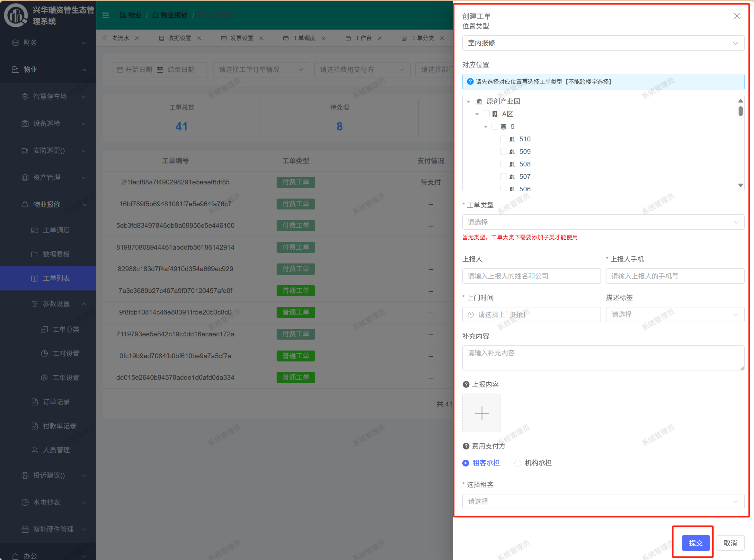This screenshot has height=560, width=754.
Task: Check the A区 checkbox in location tree
Action: pos(486,114)
